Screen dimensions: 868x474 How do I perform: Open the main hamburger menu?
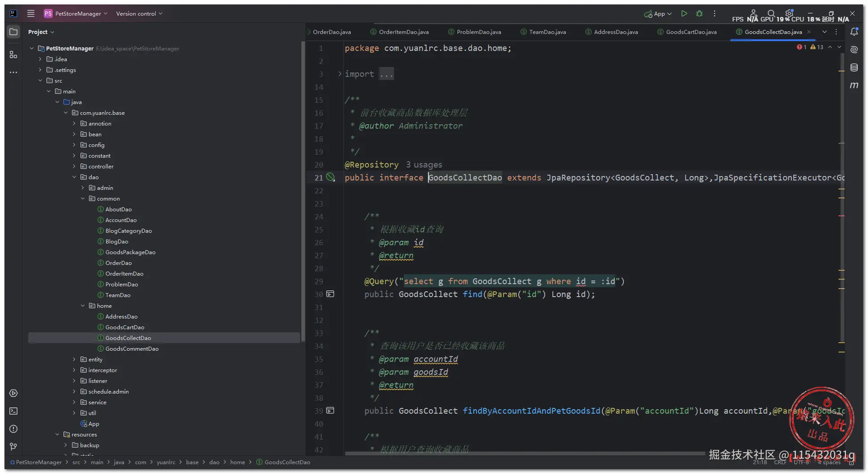30,13
